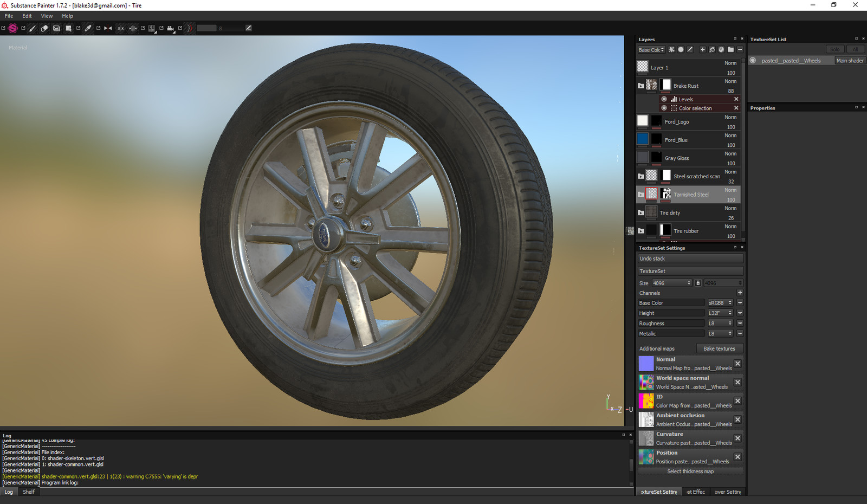Expand the Tire rubber folder layer
Screen dimensions: 867x504
coord(641,231)
